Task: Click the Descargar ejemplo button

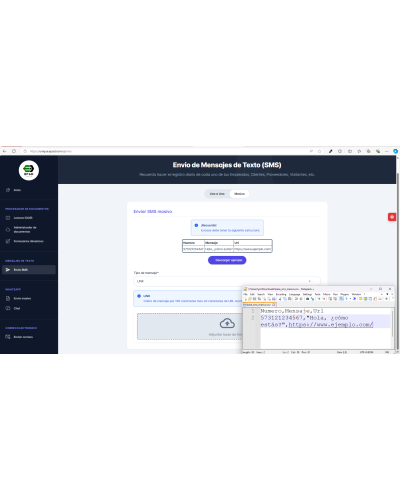Action: [x=227, y=260]
